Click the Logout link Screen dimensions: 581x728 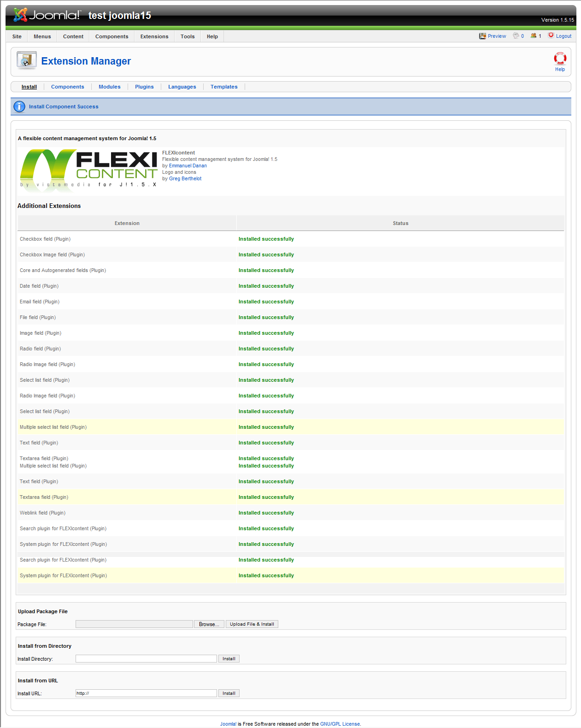[x=563, y=36]
